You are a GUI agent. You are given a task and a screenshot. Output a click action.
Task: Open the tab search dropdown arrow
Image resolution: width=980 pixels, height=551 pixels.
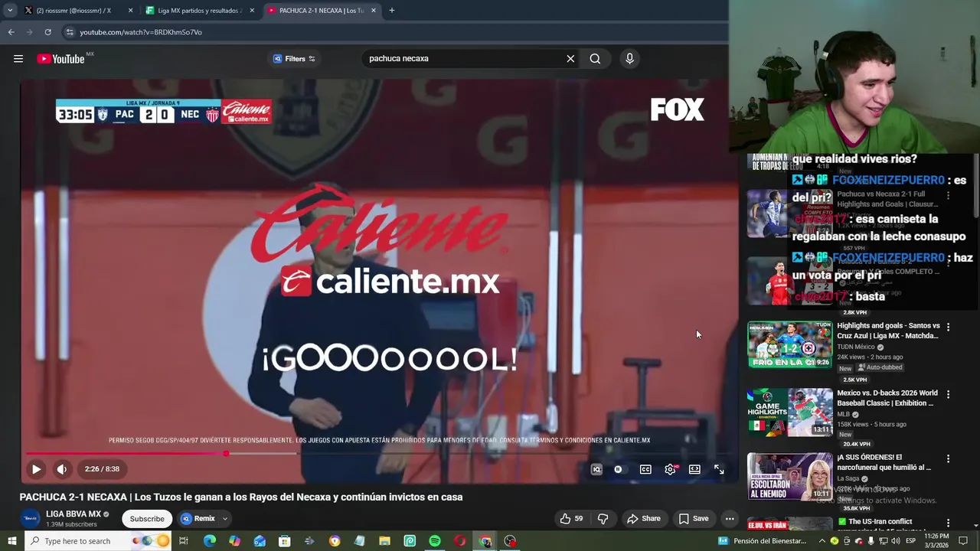click(x=10, y=11)
